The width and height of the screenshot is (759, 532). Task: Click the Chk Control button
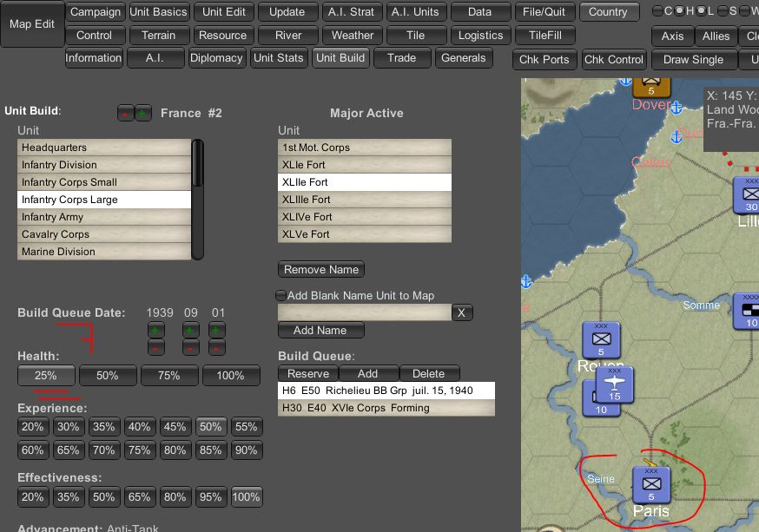614,60
